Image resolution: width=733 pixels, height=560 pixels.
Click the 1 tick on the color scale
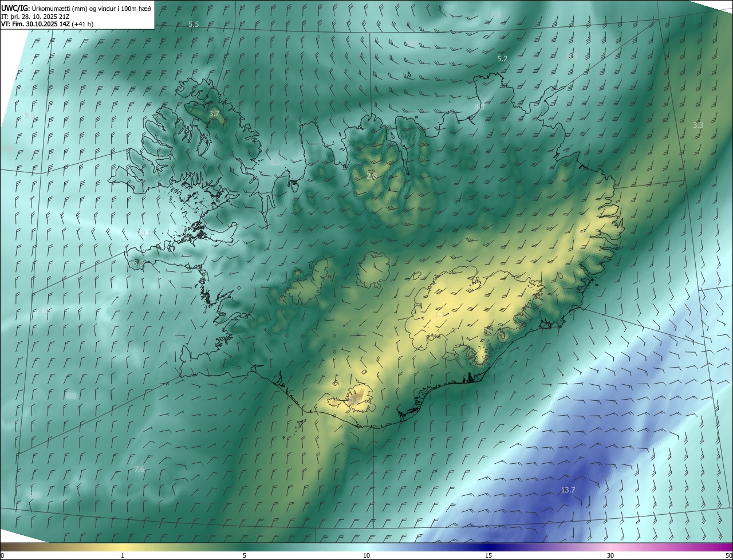[123, 555]
